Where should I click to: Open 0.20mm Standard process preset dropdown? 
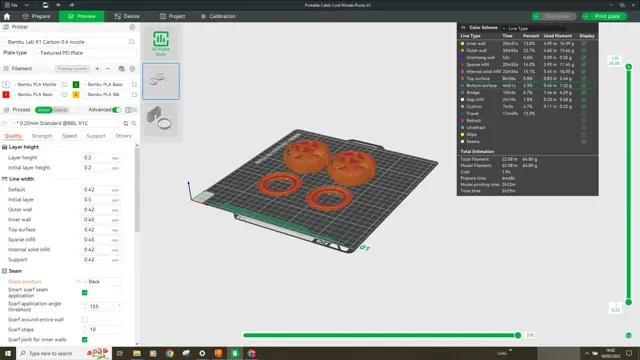(65, 123)
